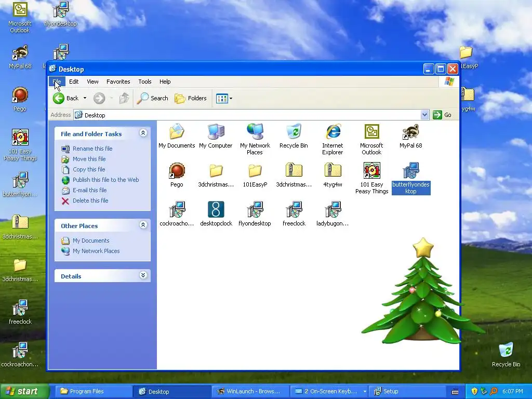Click the Windows flag logo in toolbar
Image resolution: width=532 pixels, height=399 pixels.
coord(449,82)
